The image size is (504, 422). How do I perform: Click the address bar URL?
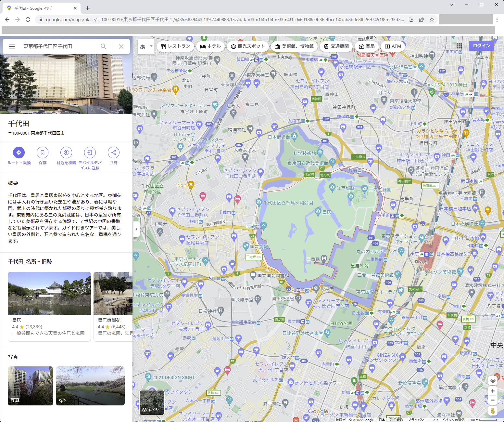(225, 20)
